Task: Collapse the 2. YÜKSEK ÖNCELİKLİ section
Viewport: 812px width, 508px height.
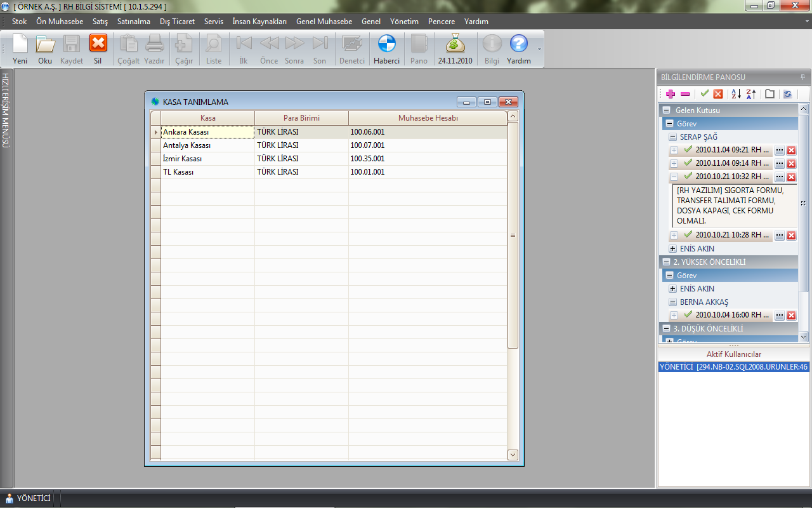Action: [x=666, y=262]
